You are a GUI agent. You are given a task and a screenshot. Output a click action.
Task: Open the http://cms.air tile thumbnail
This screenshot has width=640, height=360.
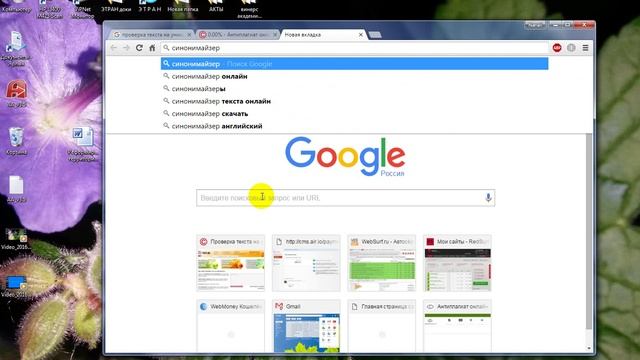pyautogui.click(x=306, y=263)
